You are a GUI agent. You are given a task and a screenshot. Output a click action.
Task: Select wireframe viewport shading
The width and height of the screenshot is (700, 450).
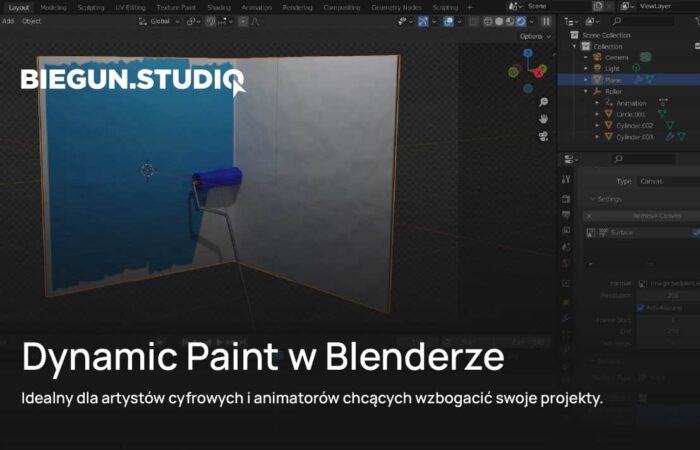(x=488, y=21)
